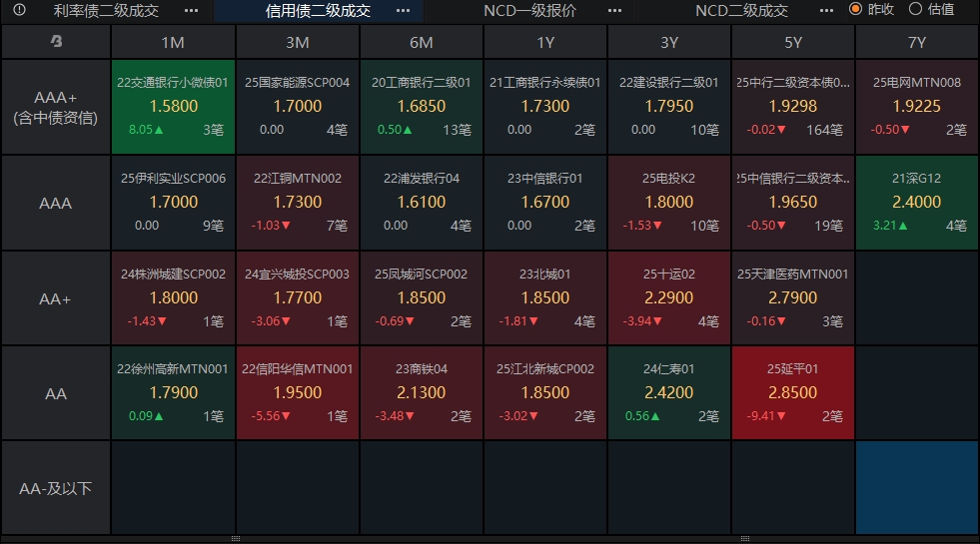Image resolution: width=980 pixels, height=544 pixels.
Task: Open the 24株洲城建SCP002 cell
Action: tap(173, 298)
